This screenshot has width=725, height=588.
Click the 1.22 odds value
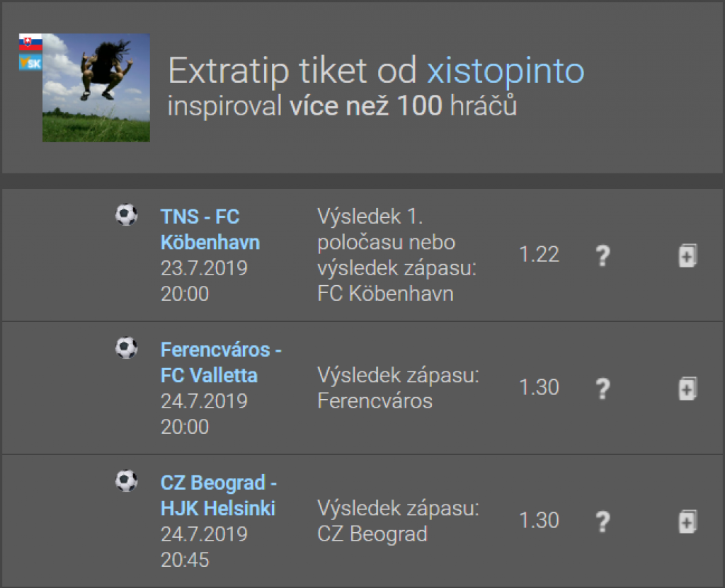pyautogui.click(x=540, y=255)
